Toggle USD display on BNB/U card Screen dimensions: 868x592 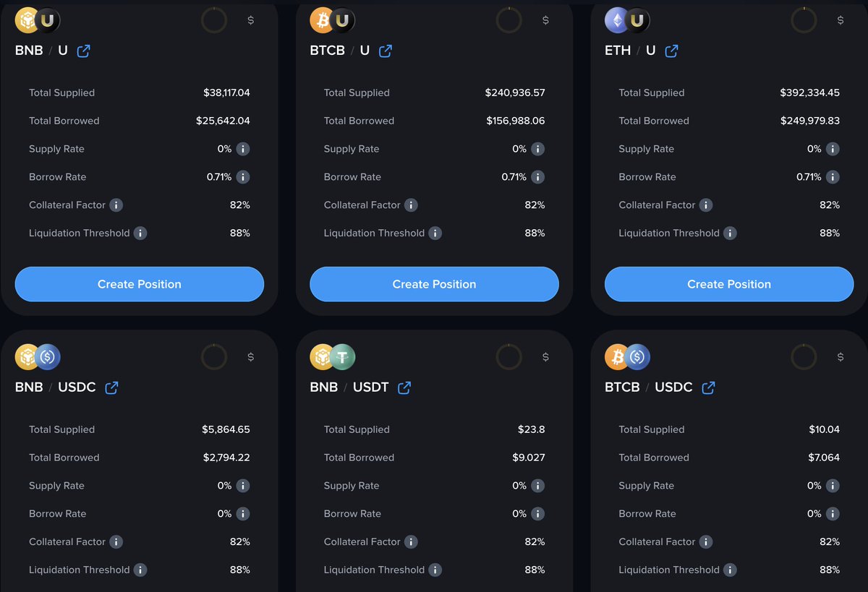251,20
